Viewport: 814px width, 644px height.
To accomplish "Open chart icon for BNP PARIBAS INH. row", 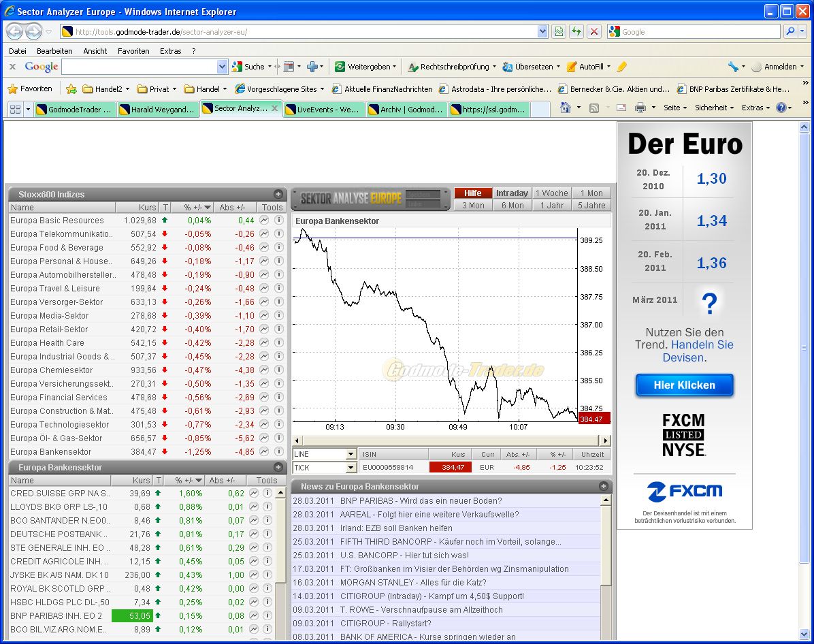I will (254, 615).
